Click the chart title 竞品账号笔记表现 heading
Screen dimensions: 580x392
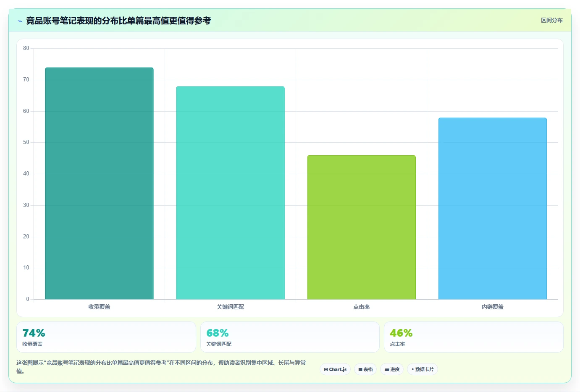click(x=118, y=21)
